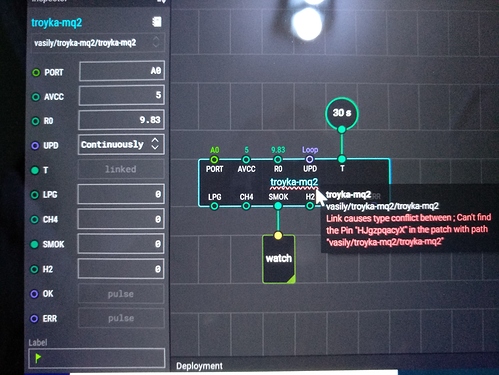Click the T input pin on troyka-mq2 node
Image resolution: width=499 pixels, height=375 pixels.
tap(342, 159)
